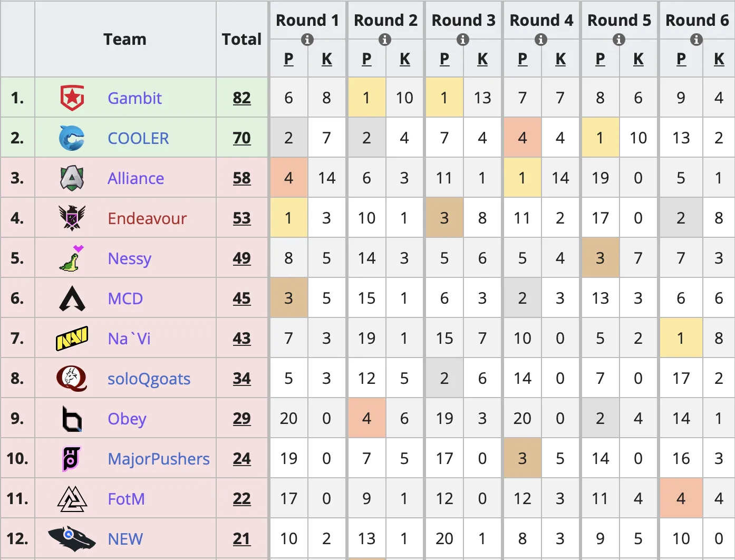Click the Gambit team logo icon
735x560 pixels.
[72, 98]
